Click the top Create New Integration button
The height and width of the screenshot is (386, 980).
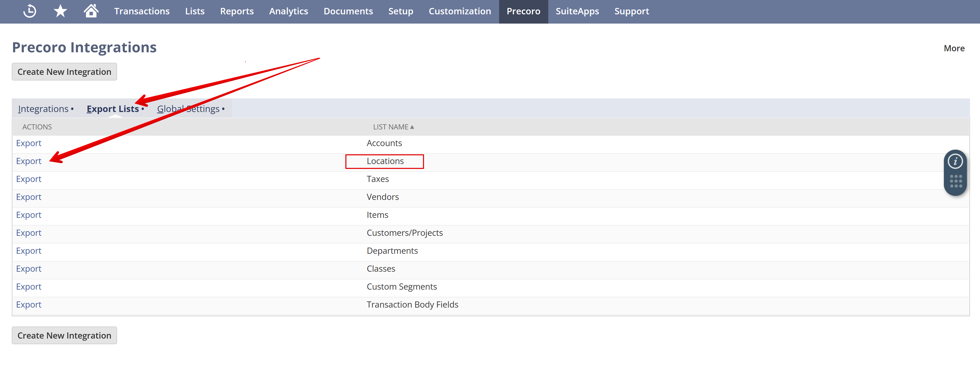coord(64,72)
